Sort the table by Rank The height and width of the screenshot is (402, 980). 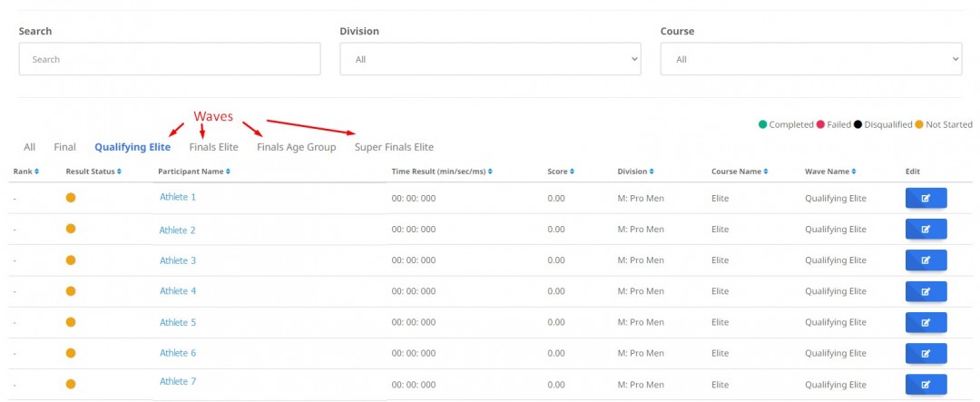tap(25, 172)
